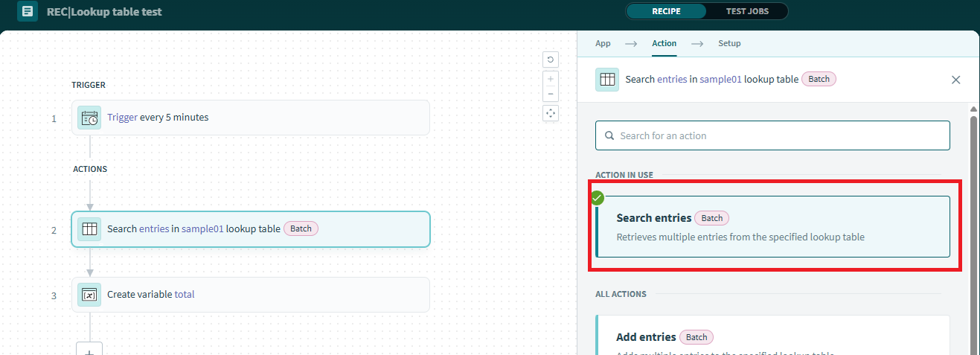Click the side panel vertical scrollbar
Screen dimensions: 980x355
[x=974, y=231]
